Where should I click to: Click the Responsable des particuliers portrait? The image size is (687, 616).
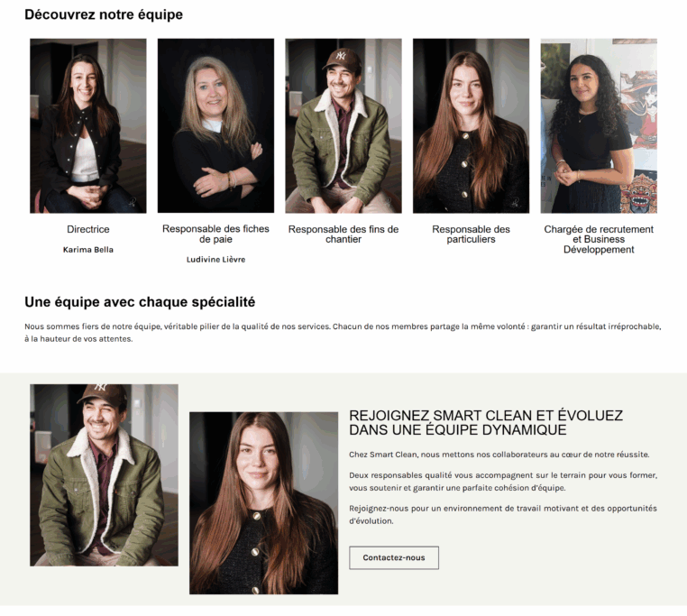[x=471, y=126]
